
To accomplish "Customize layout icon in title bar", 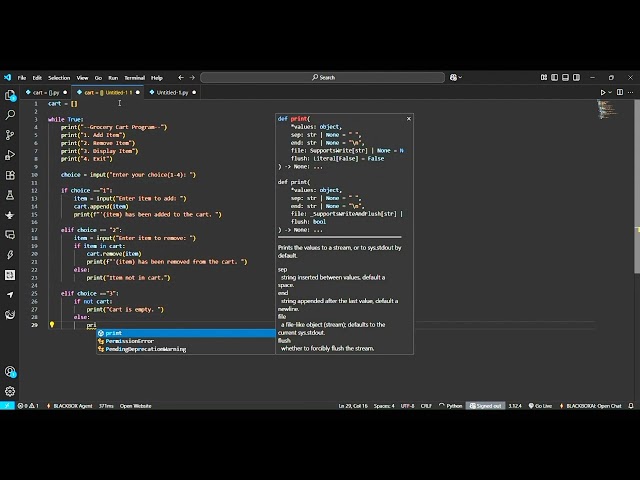I will 544,77.
